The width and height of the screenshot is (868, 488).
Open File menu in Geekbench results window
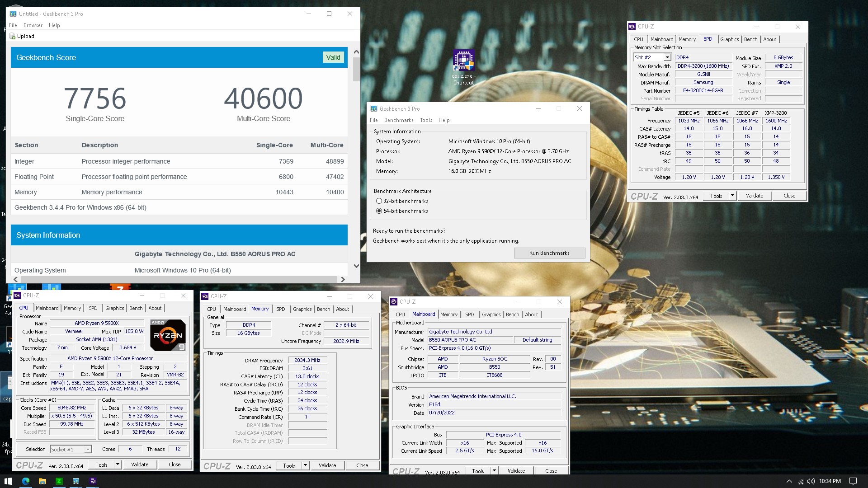(x=13, y=25)
